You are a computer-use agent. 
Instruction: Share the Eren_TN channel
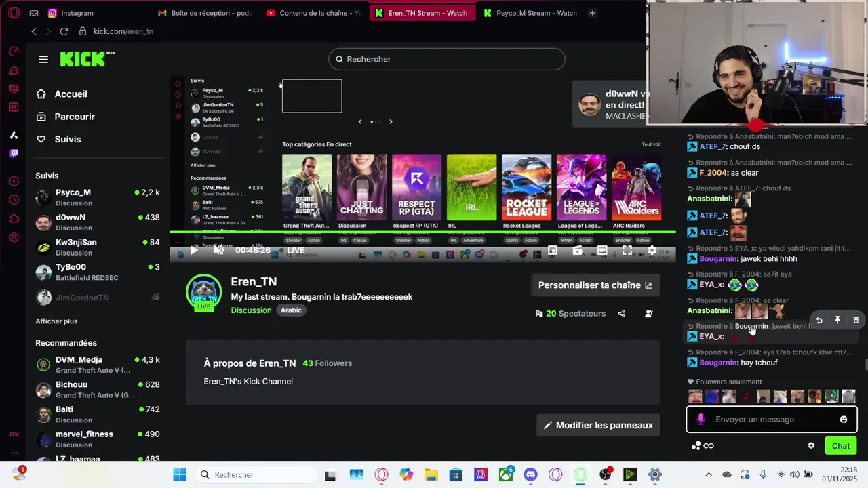point(622,314)
